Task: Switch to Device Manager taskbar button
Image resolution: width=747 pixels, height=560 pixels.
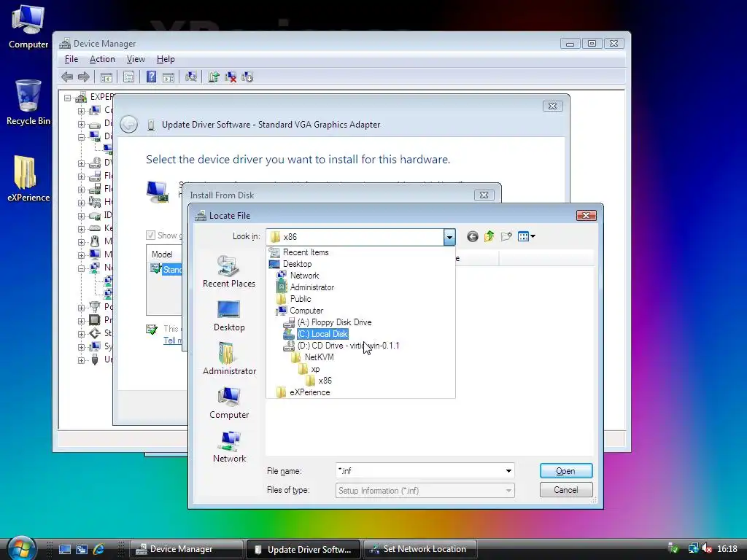Action: tap(186, 549)
